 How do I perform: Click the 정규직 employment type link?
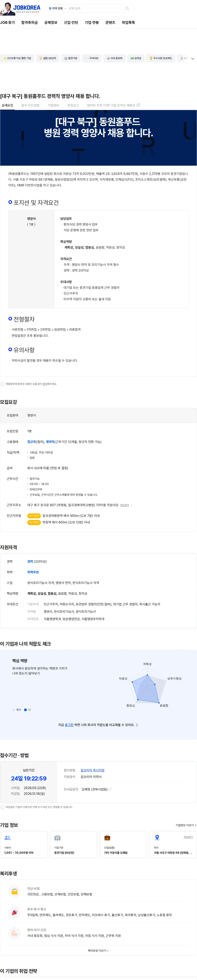pyautogui.click(x=32, y=442)
